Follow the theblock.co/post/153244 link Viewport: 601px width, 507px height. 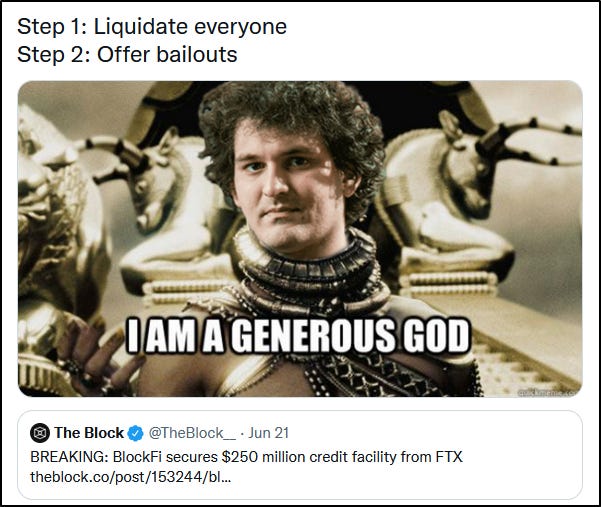(130, 477)
